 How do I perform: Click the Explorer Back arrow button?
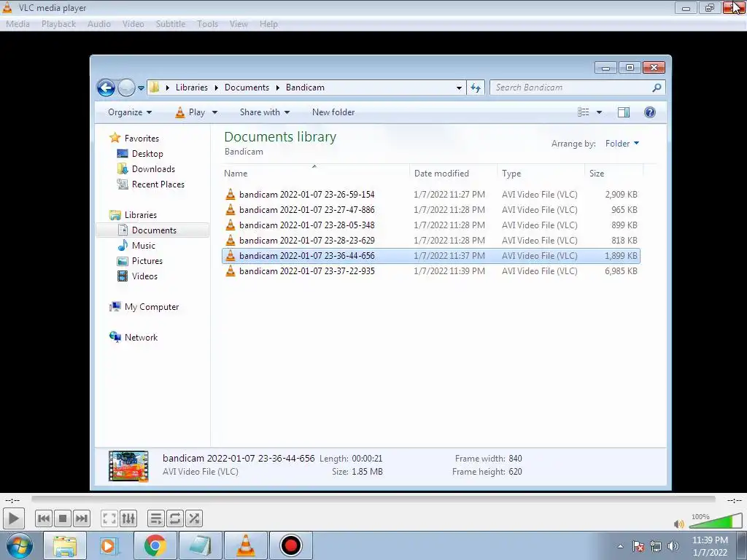[106, 87]
